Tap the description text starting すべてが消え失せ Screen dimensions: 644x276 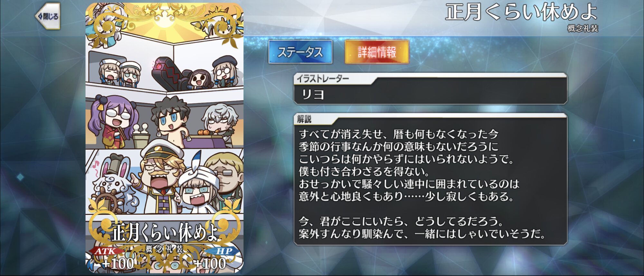click(x=422, y=184)
